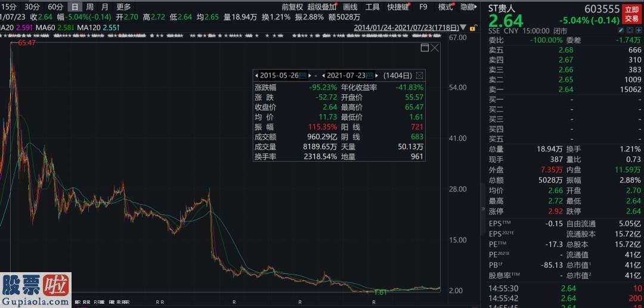Open 模式 mode menu
644x308 pixels.
point(446,7)
